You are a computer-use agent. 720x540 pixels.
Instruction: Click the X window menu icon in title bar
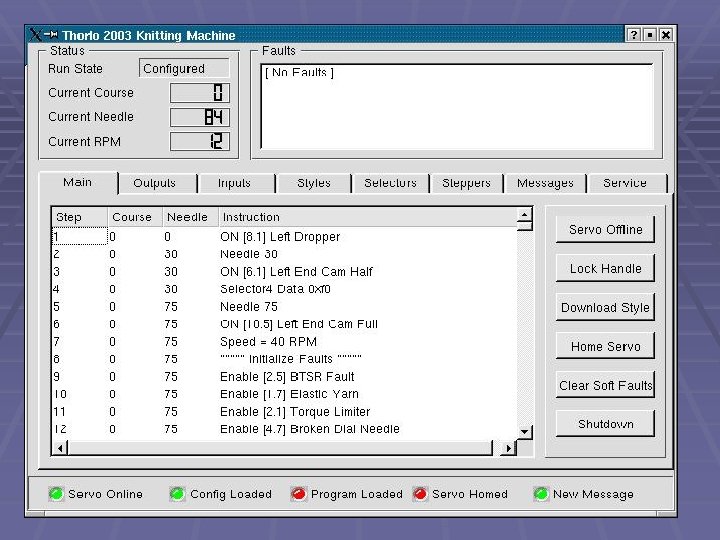[35, 34]
